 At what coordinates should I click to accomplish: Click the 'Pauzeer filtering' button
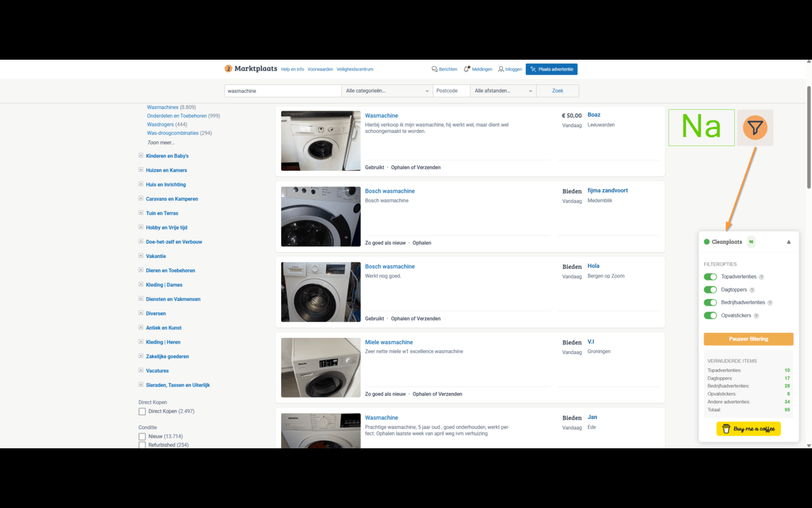click(x=749, y=339)
